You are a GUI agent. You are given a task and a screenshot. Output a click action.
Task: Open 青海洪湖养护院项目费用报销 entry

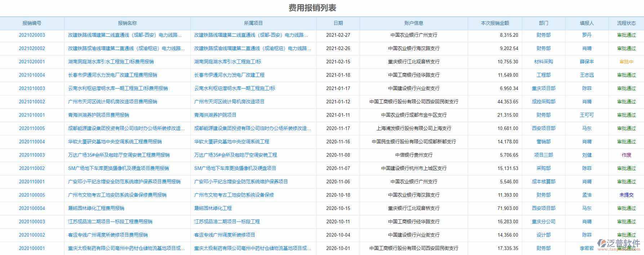click(x=98, y=115)
